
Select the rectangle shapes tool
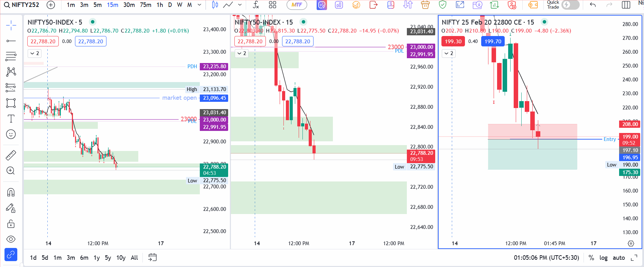(11, 103)
